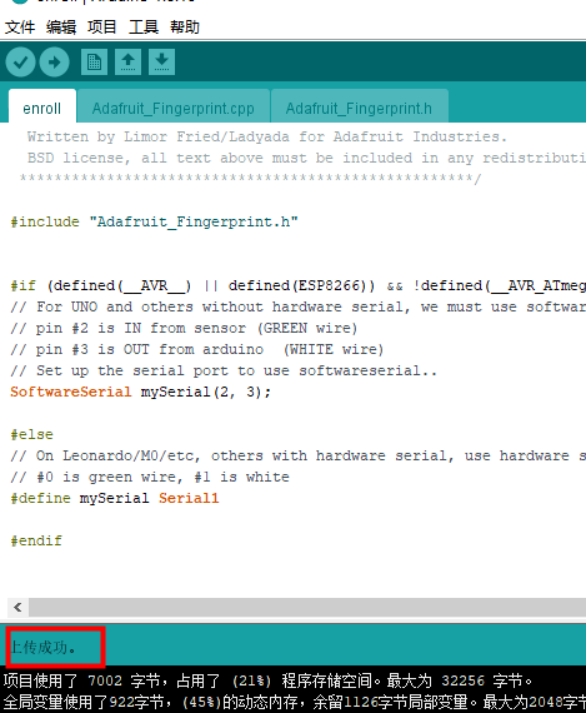This screenshot has height=713, width=587.
Task: Switch to the Adafruit_Fingerprint.cpp tab
Action: coord(173,108)
